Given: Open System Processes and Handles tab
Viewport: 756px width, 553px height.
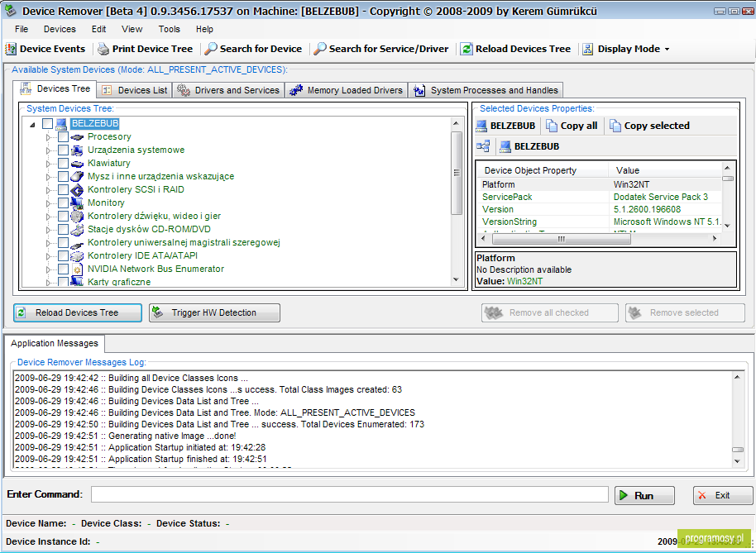Looking at the screenshot, I should (x=485, y=90).
